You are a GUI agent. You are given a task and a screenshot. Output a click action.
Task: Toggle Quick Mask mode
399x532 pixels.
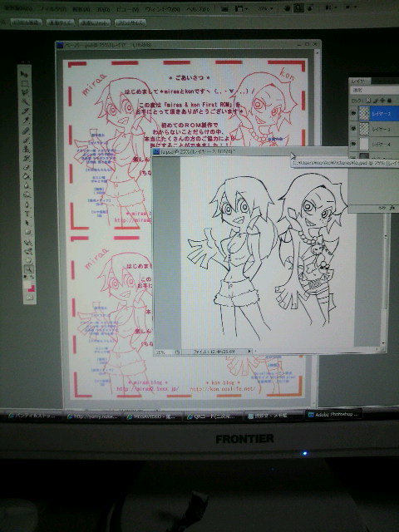pyautogui.click(x=30, y=298)
